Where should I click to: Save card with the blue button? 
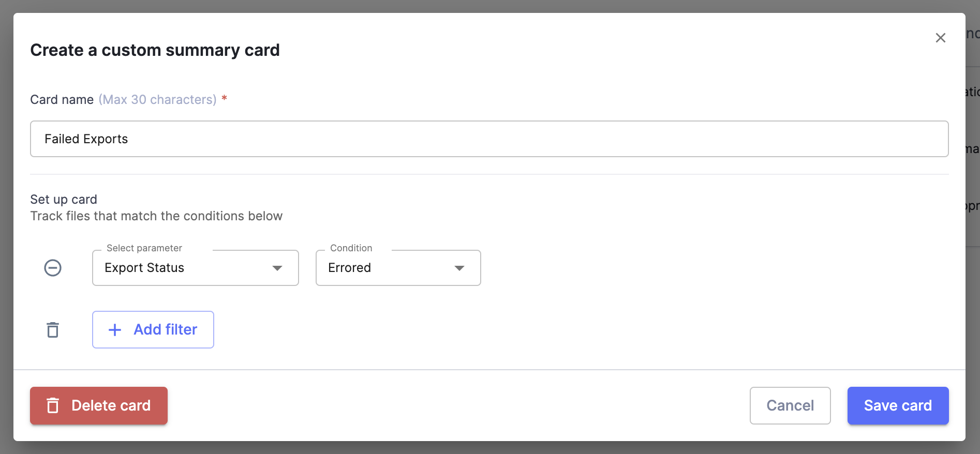pyautogui.click(x=898, y=405)
